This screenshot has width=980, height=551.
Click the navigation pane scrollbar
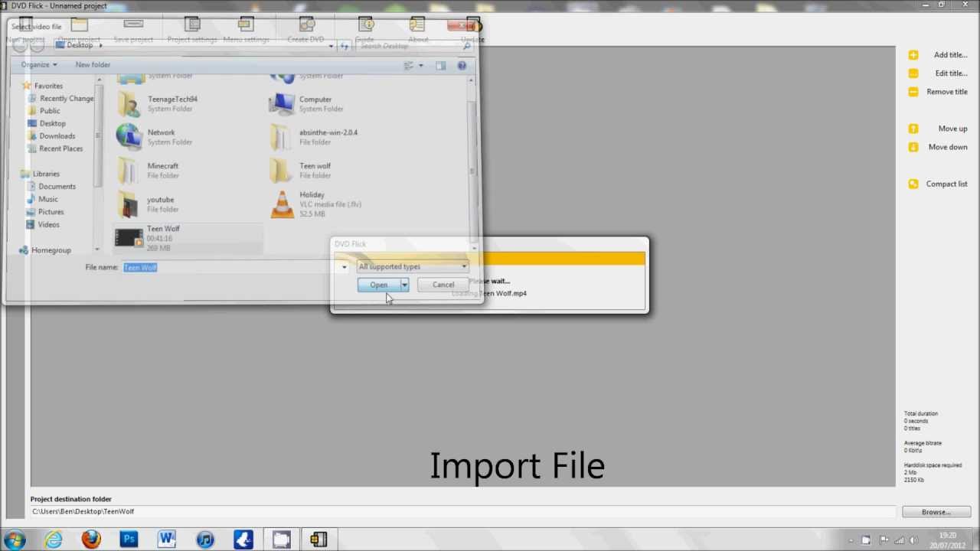pos(97,135)
